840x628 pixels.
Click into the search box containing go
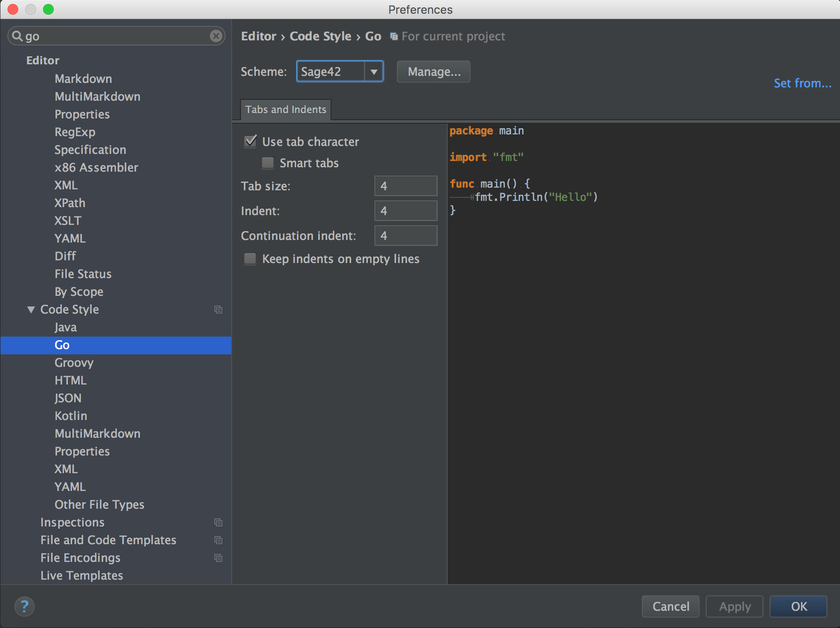(116, 36)
